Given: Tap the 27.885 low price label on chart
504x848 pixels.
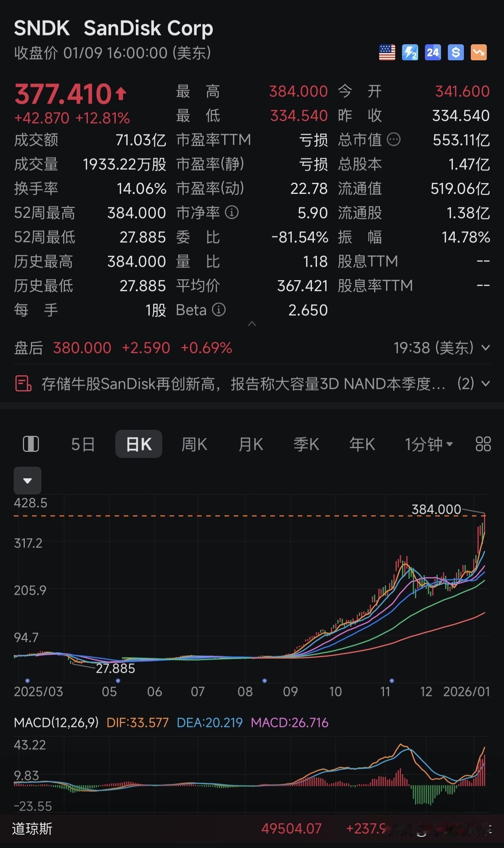Looking at the screenshot, I should (115, 668).
